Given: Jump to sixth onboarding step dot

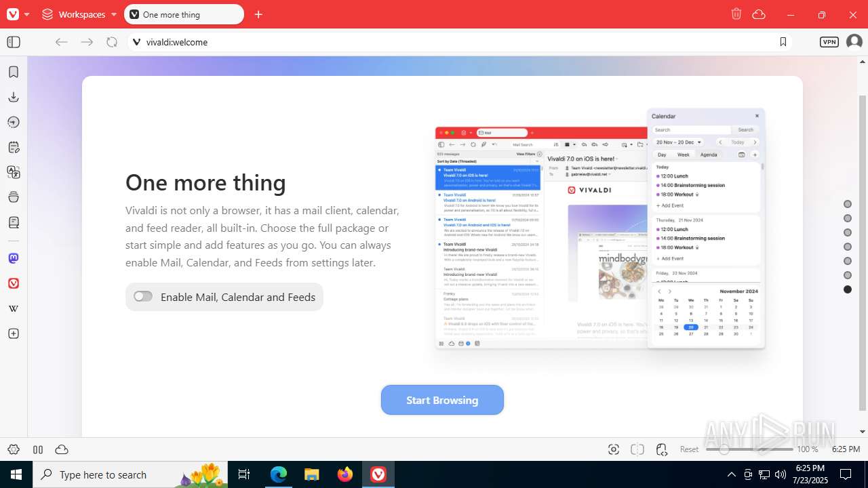Looking at the screenshot, I should pyautogui.click(x=848, y=275).
